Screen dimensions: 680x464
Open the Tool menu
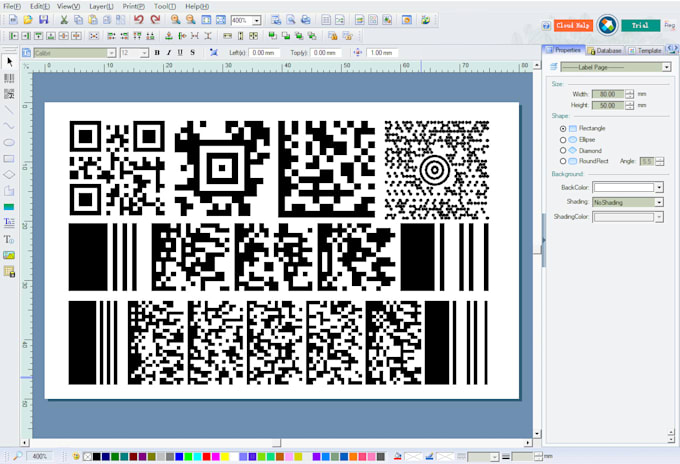pyautogui.click(x=165, y=7)
